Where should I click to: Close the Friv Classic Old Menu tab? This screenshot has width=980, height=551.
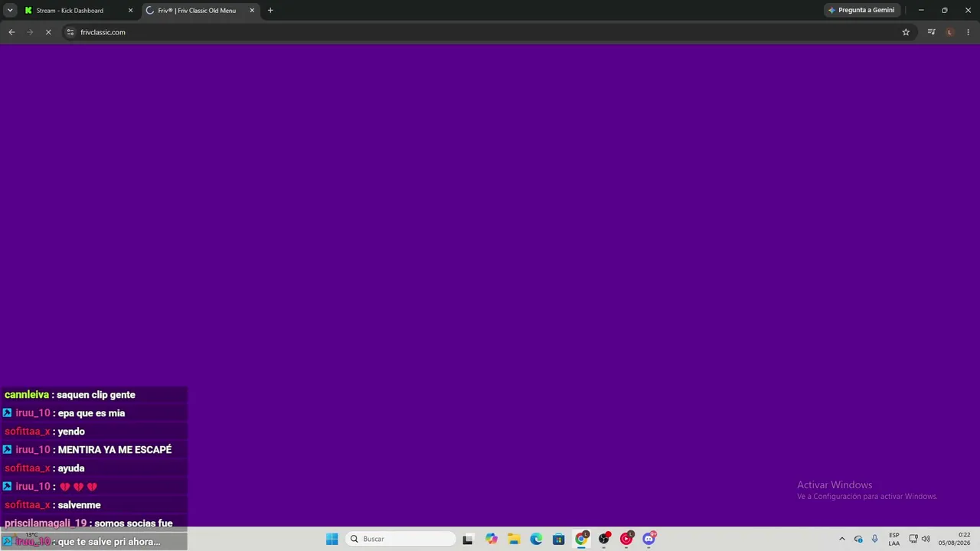tap(252, 11)
